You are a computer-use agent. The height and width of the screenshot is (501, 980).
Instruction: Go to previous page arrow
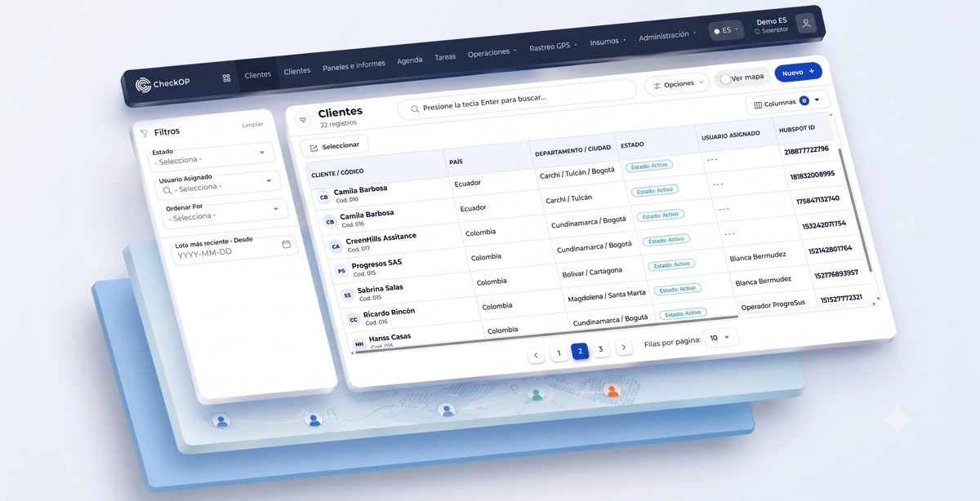536,355
